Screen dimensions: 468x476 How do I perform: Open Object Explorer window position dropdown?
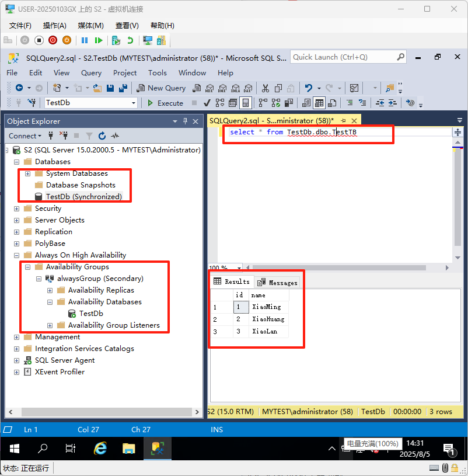pos(175,121)
